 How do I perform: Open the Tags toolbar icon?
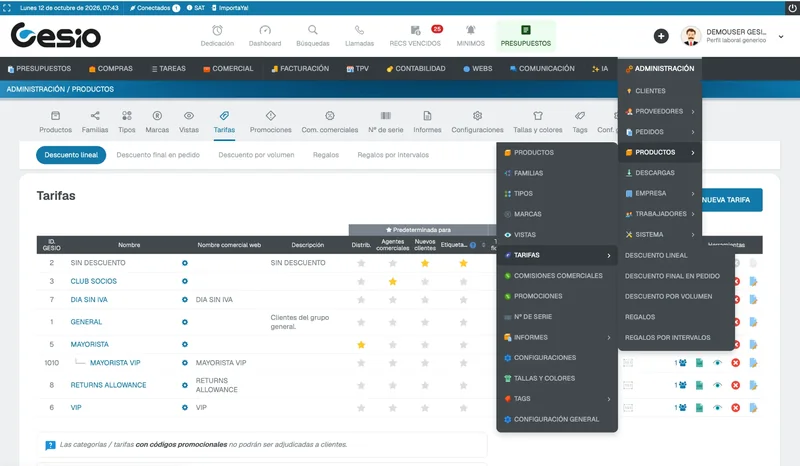click(580, 116)
